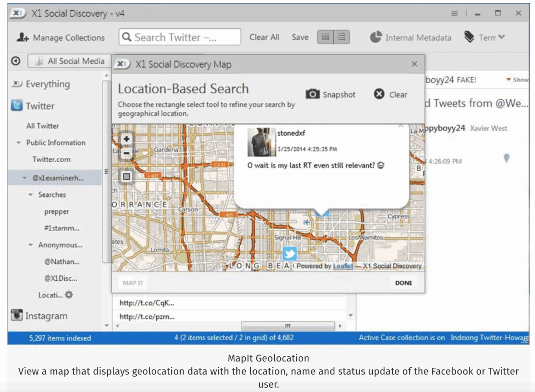Click the gear icon next to Locati...
The width and height of the screenshot is (535, 392).
[69, 295]
